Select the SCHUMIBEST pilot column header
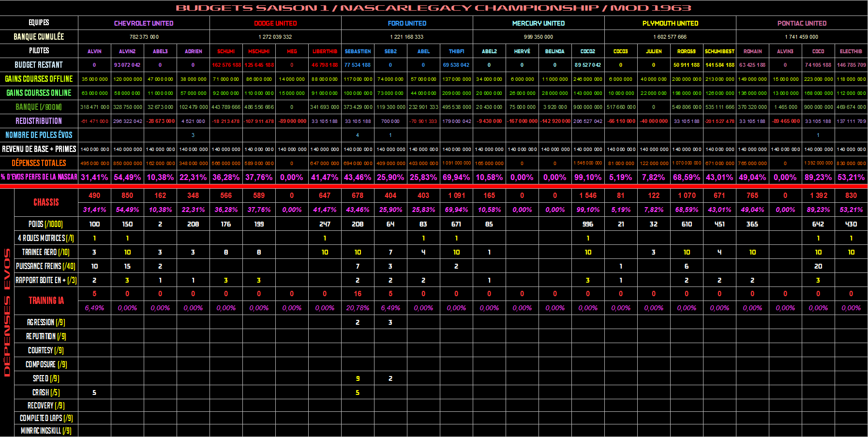 click(x=719, y=51)
